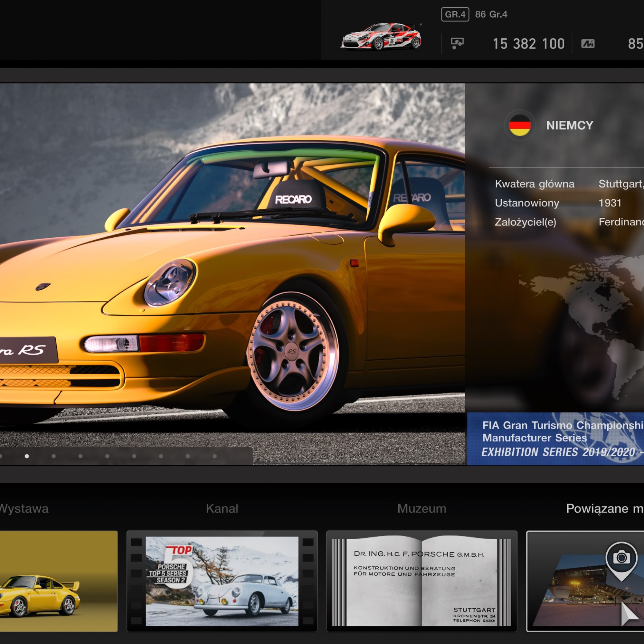Jump to the last slideshow page dot

point(215,456)
